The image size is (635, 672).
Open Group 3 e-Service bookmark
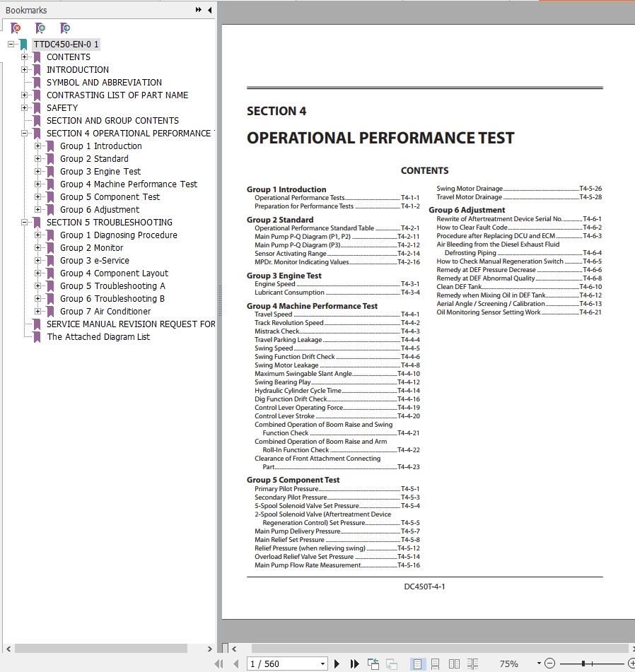pos(95,261)
